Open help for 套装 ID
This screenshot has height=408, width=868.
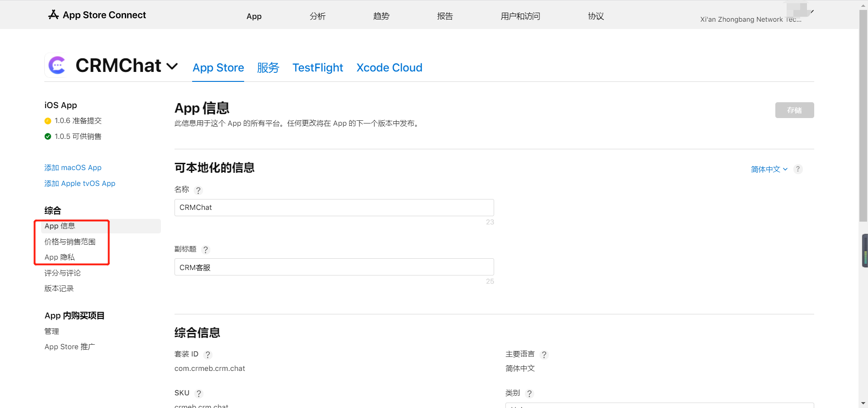(208, 355)
